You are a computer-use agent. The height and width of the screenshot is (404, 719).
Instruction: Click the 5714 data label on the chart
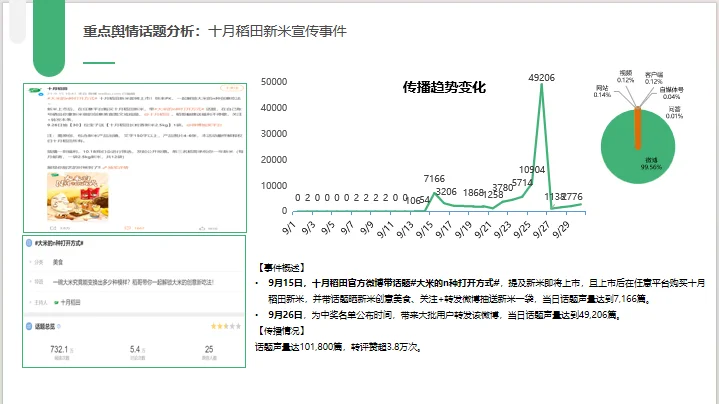[522, 183]
